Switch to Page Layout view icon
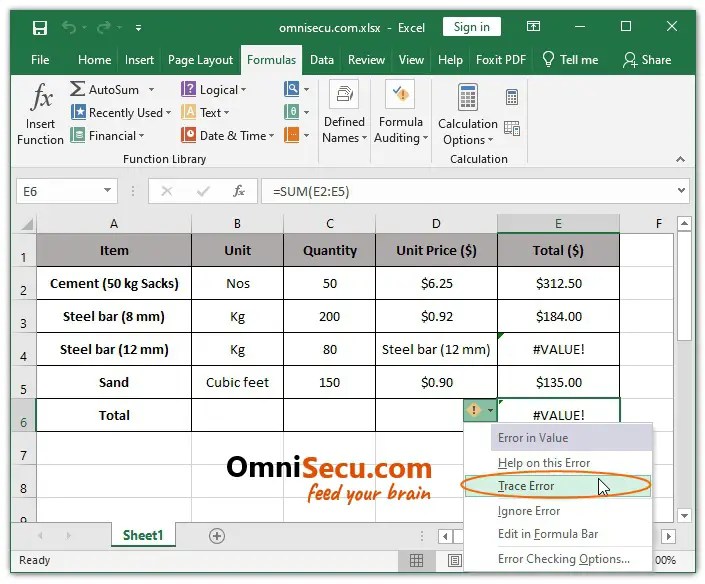The width and height of the screenshot is (705, 584). [455, 560]
